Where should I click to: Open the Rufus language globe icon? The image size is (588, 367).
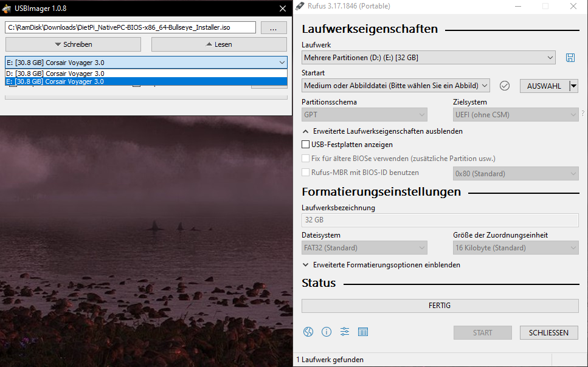pyautogui.click(x=308, y=332)
